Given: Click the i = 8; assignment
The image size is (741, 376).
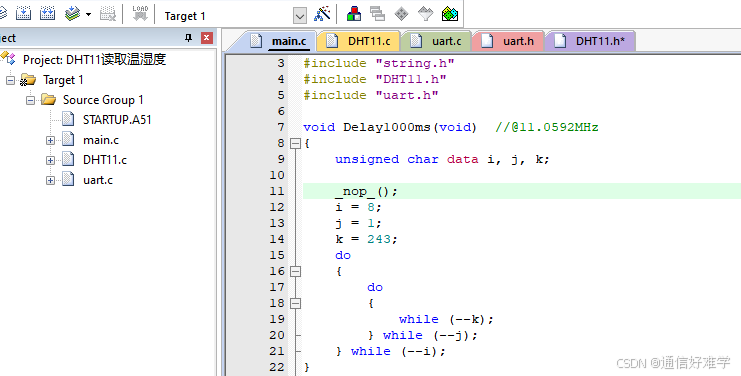Looking at the screenshot, I should [x=358, y=207].
